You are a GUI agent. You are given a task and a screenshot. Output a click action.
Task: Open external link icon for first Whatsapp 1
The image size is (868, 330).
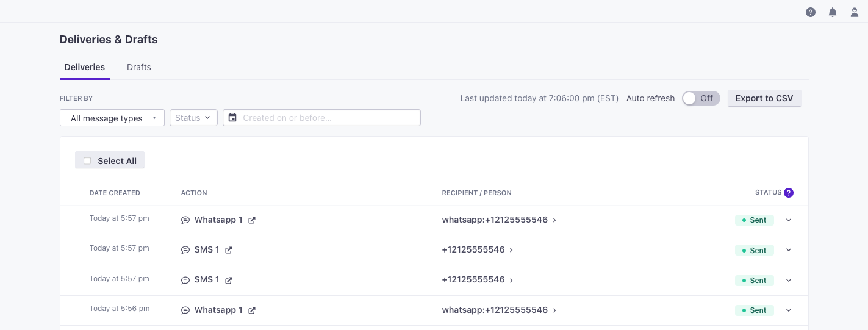click(252, 220)
